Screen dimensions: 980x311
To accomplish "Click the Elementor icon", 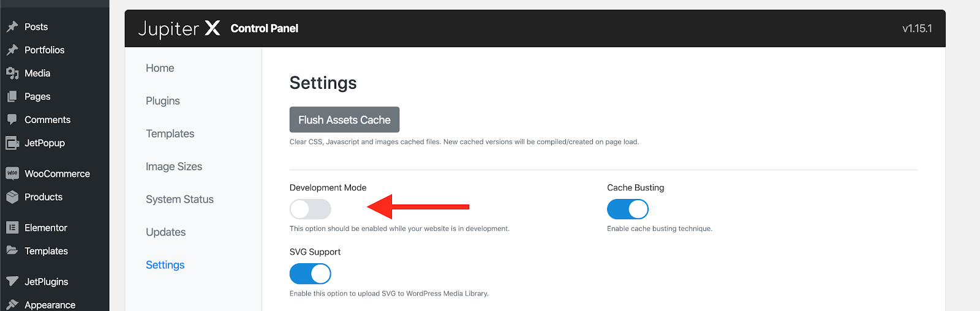I will (12, 228).
